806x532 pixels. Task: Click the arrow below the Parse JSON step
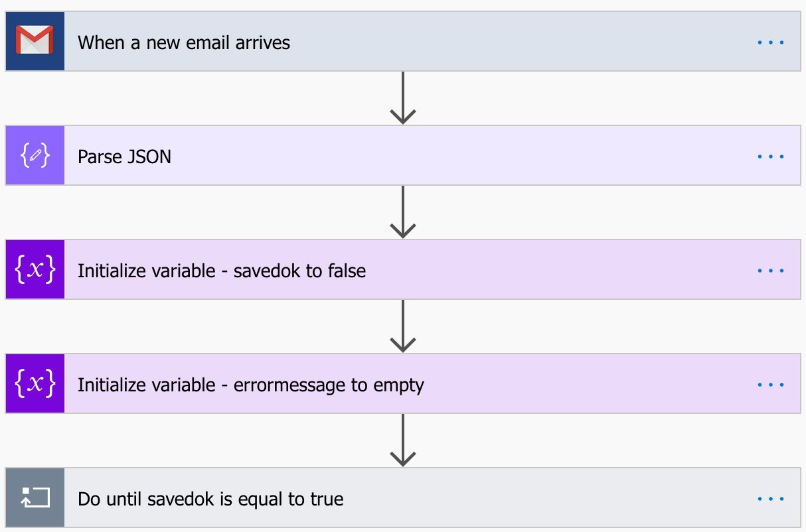coord(403,212)
